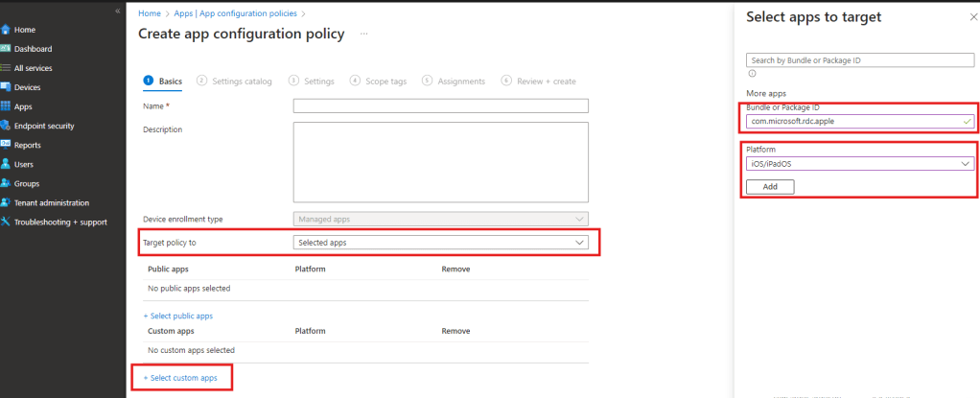Open the Dashboard icon in sidebar
Screen dimensions: 980x398
(x=6, y=49)
